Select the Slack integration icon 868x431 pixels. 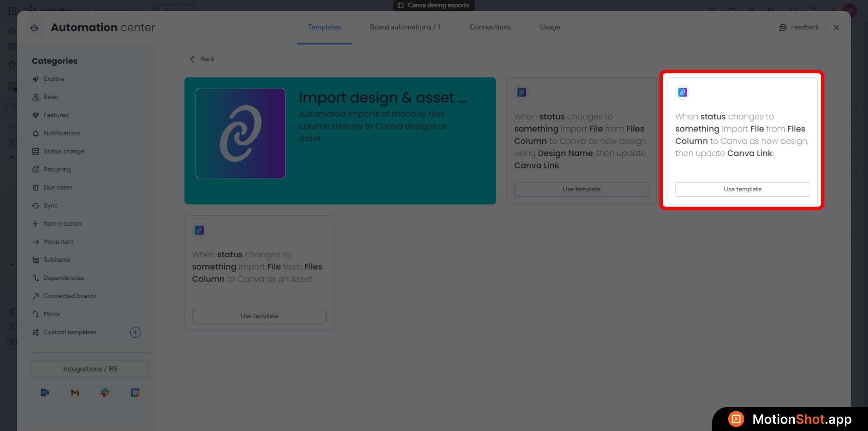coord(105,392)
